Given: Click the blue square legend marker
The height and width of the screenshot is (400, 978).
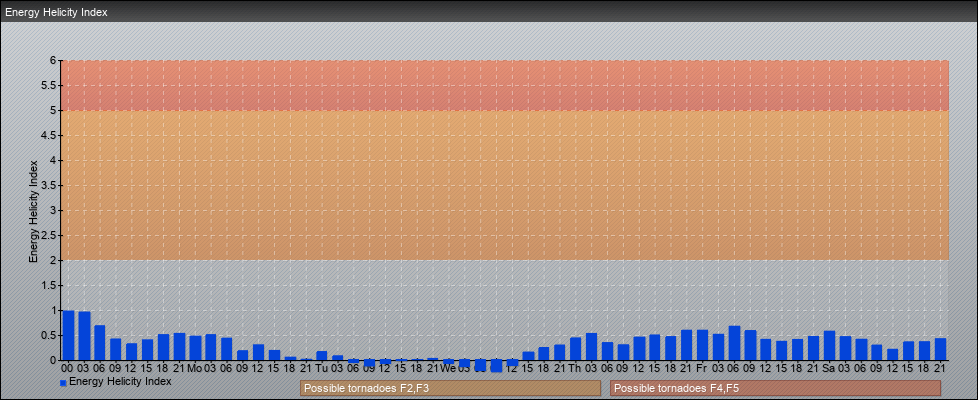Looking at the screenshot, I should (x=63, y=382).
